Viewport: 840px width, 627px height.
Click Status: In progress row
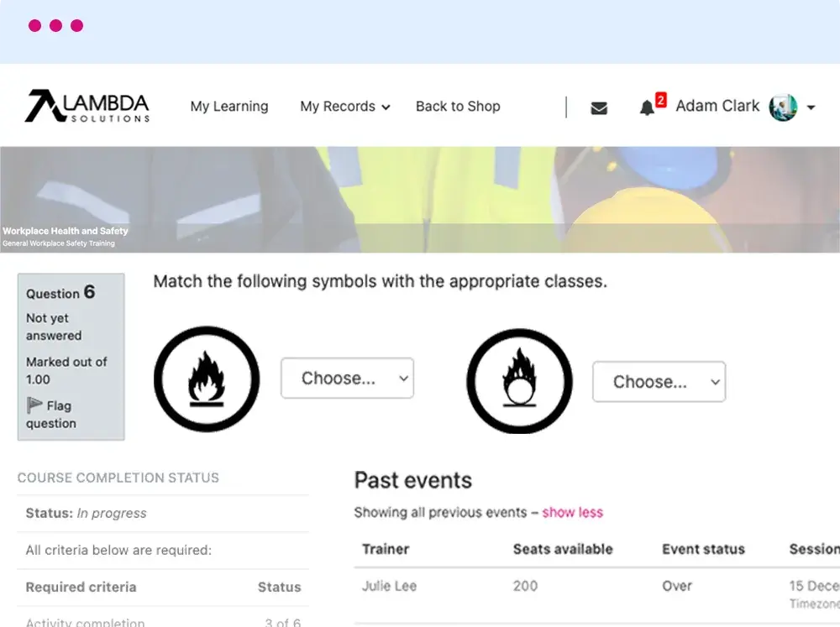tap(163, 513)
